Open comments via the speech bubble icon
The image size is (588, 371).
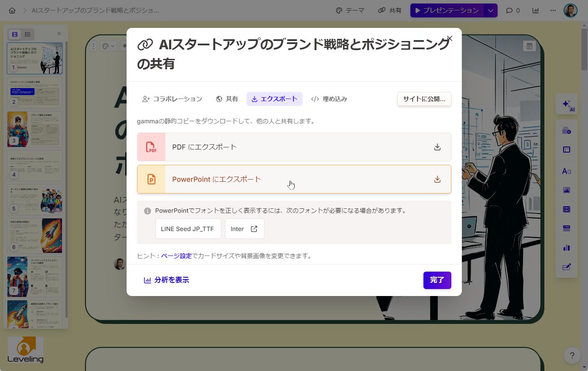[x=509, y=10]
